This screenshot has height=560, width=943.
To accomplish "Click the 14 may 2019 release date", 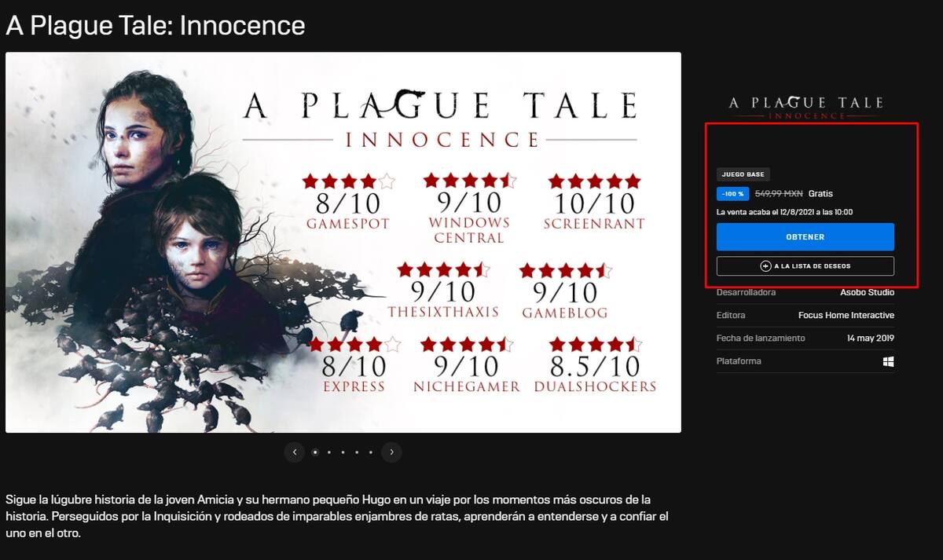I will pos(870,338).
